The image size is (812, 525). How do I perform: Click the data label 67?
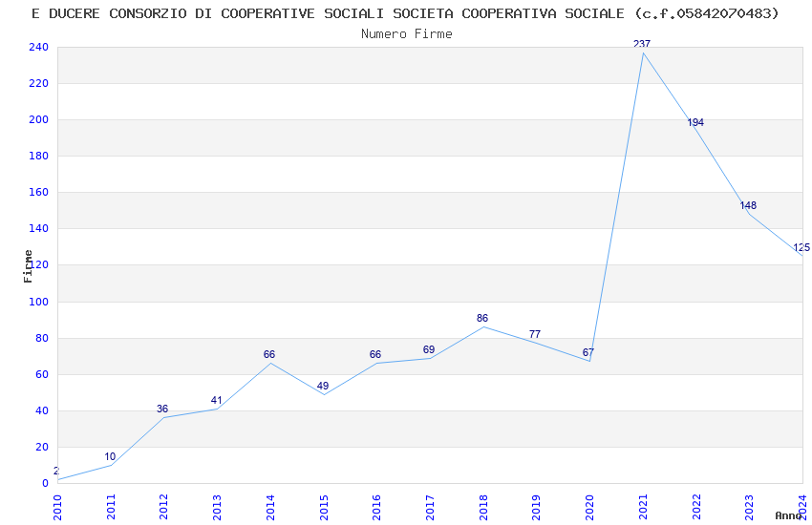pos(588,352)
